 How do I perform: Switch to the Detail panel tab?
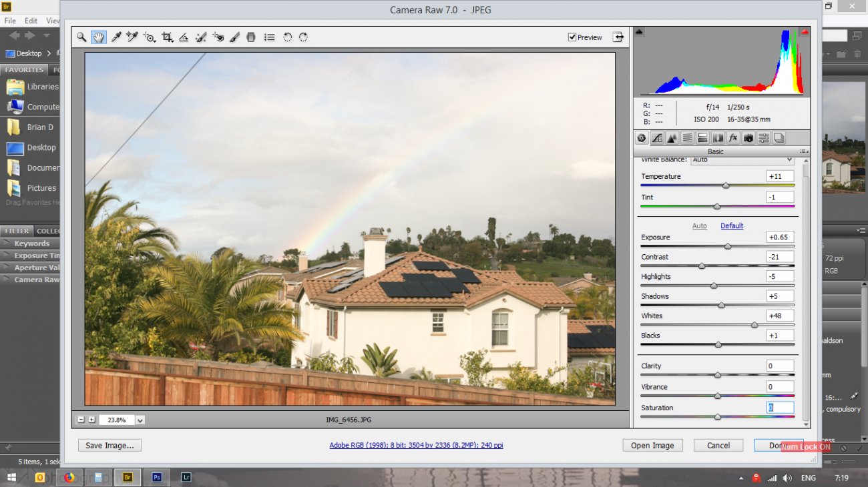tap(672, 138)
